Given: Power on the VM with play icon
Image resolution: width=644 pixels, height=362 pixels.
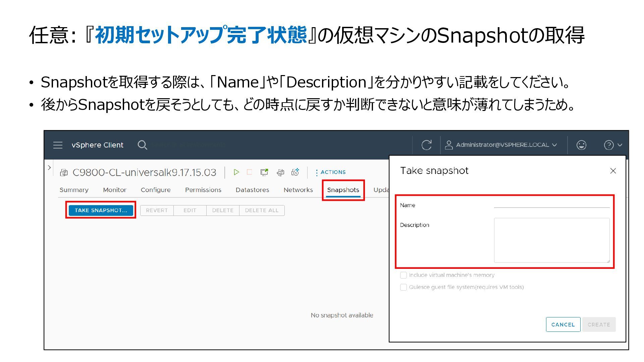Looking at the screenshot, I should tap(236, 172).
